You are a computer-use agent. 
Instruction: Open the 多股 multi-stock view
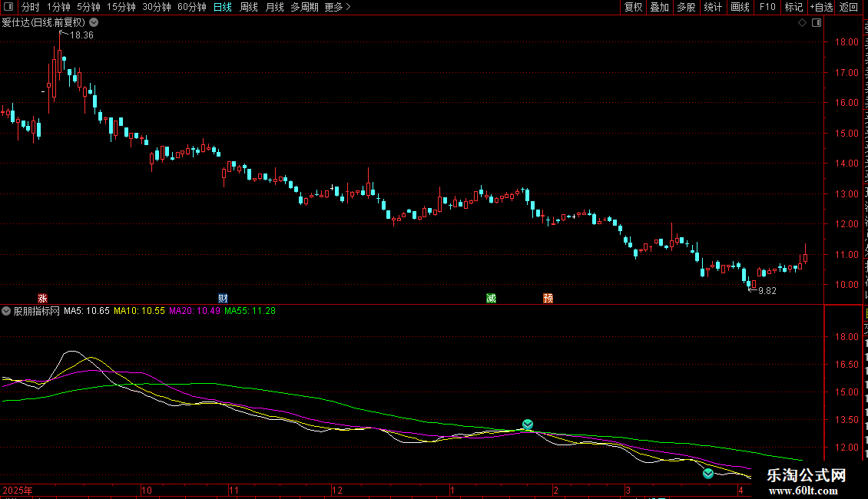tap(686, 7)
